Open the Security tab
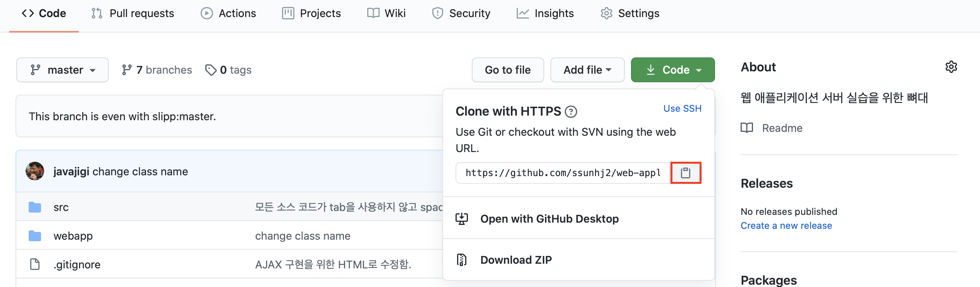Image resolution: width=980 pixels, height=287 pixels. 461,14
